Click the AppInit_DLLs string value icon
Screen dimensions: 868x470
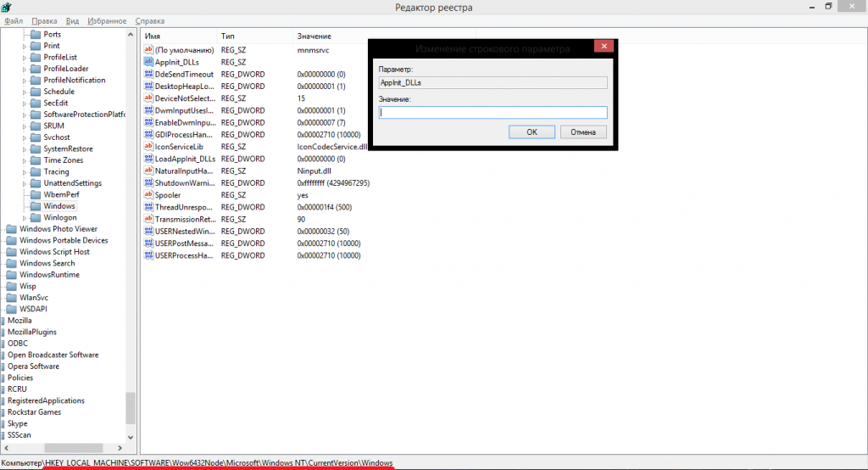[x=148, y=62]
